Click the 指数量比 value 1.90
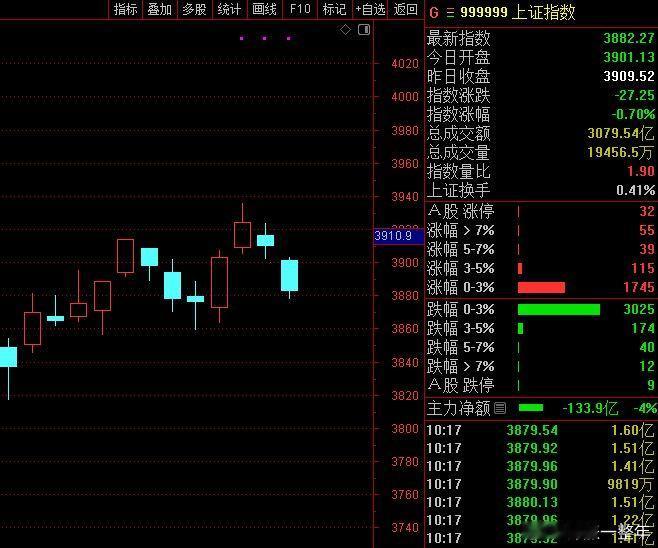 [x=641, y=171]
